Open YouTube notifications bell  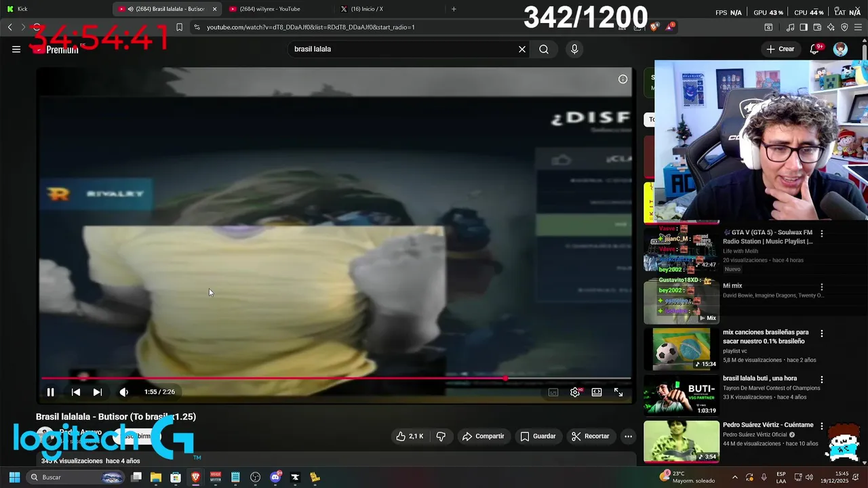point(815,49)
